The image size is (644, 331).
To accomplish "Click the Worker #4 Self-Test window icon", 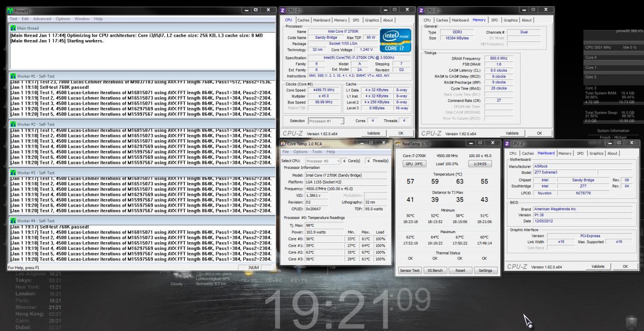I will pos(13,221).
